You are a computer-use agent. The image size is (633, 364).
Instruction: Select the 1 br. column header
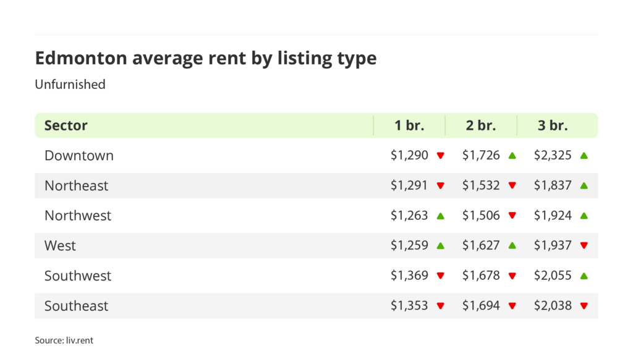(x=410, y=125)
